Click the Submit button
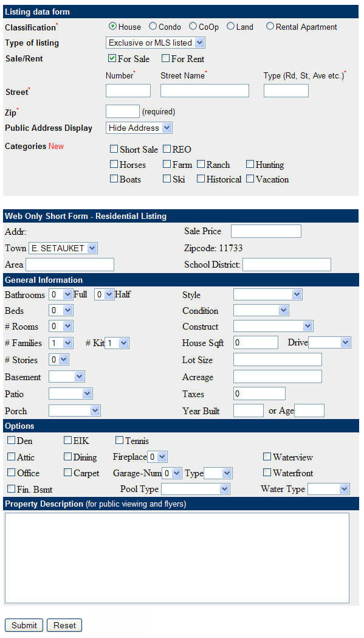The height and width of the screenshot is (638, 364). point(24,625)
